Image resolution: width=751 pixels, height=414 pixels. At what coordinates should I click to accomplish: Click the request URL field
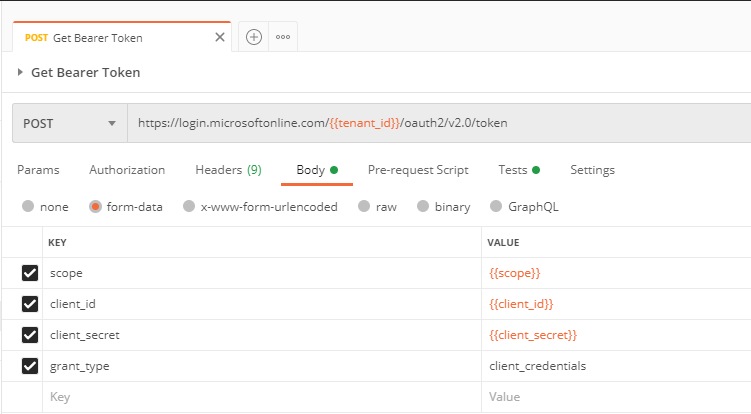pos(440,124)
